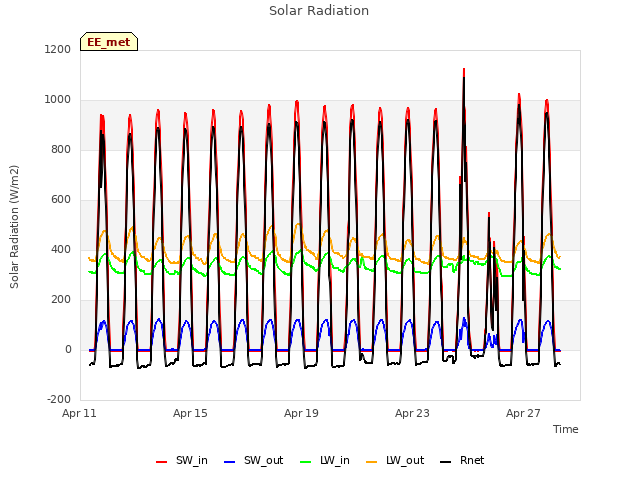Click the 0 y-axis tick label

[x=68, y=350]
